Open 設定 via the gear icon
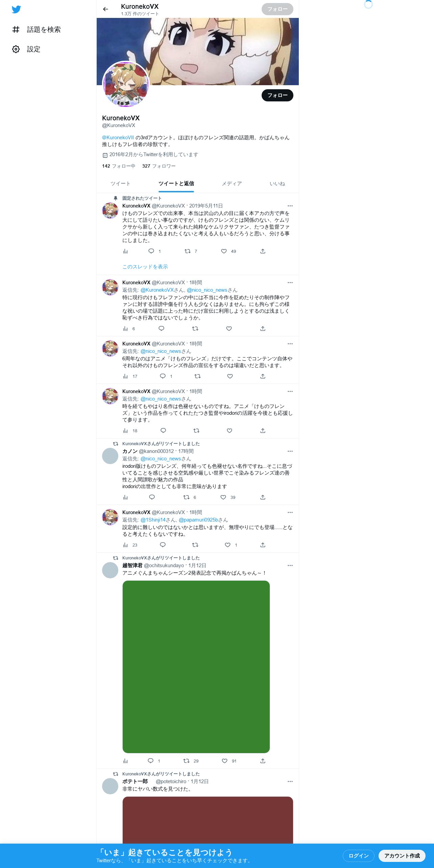 click(x=16, y=49)
